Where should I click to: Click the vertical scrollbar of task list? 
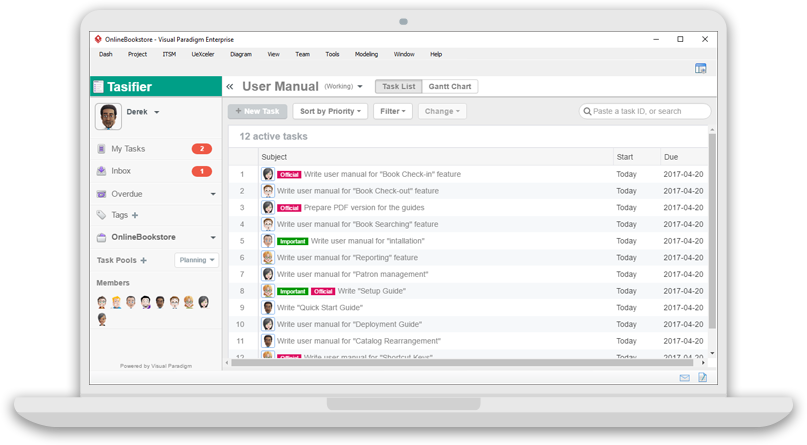[x=712, y=230]
